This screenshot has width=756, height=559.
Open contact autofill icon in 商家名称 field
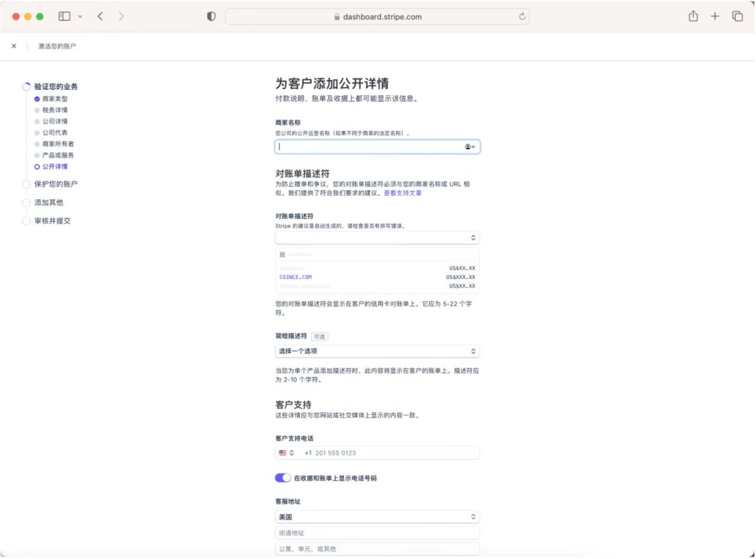[x=470, y=147]
